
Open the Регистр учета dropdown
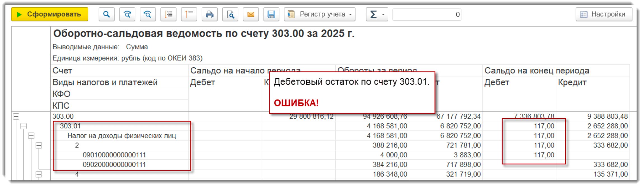click(320, 14)
